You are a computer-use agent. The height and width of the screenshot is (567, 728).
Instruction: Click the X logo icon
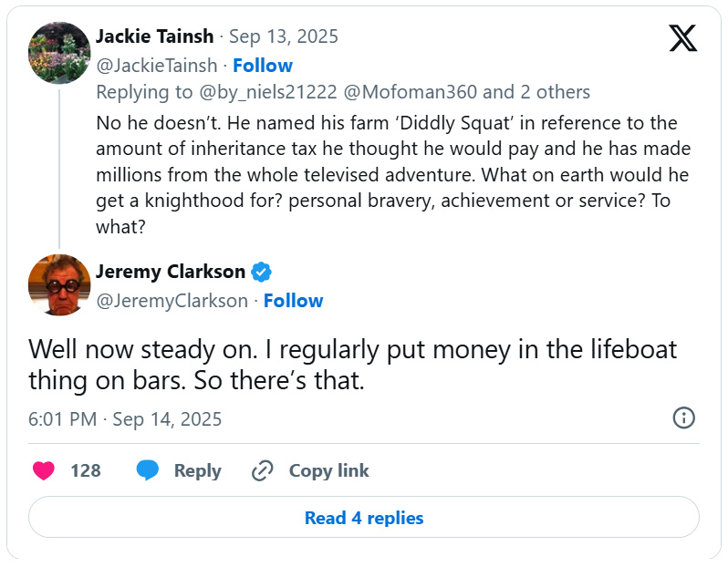tap(682, 38)
